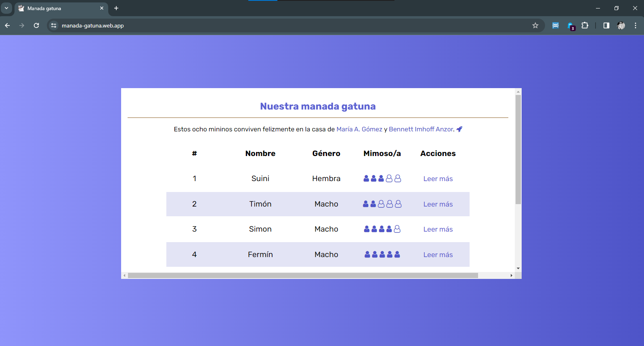Click Fermín's fifth filled mimosa icon
This screenshot has width=644, height=346.
point(397,254)
